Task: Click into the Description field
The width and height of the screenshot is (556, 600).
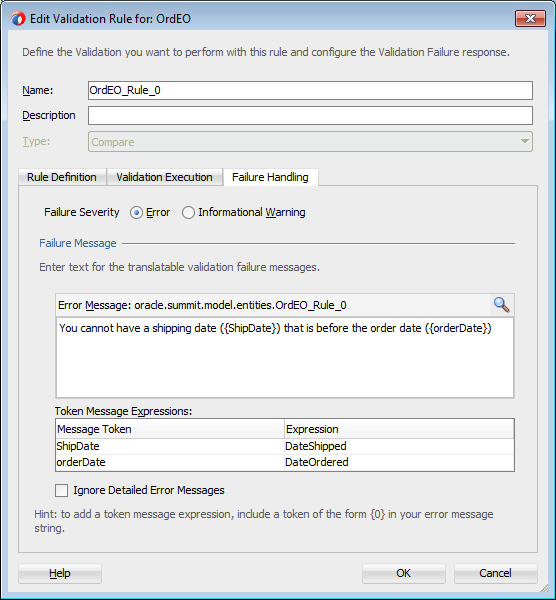Action: click(310, 116)
